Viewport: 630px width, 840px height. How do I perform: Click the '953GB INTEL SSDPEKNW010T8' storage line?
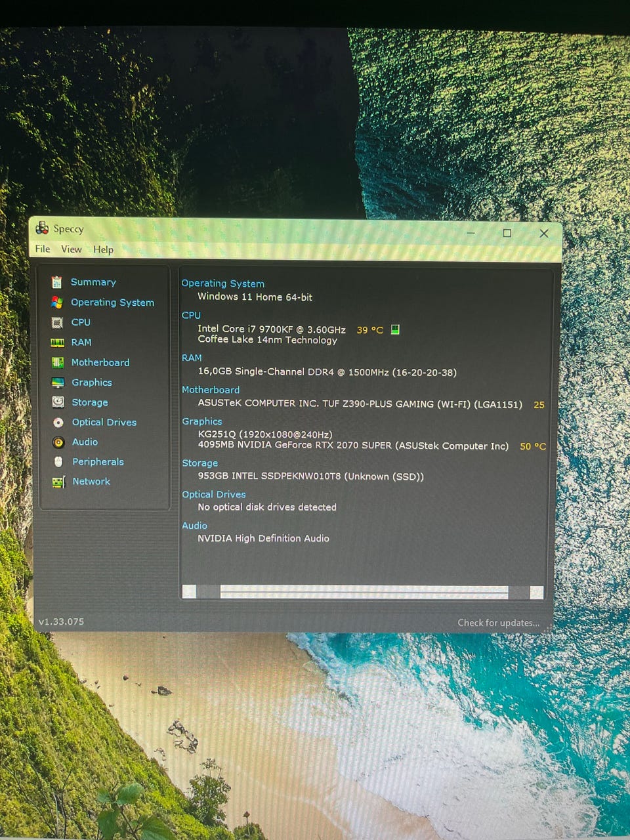(x=311, y=476)
